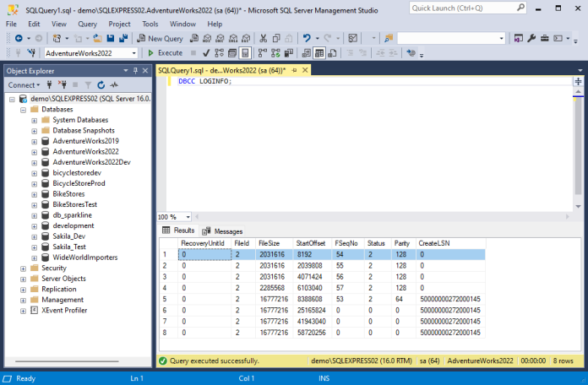Click the New Project icon in toolbar
The image size is (588, 385).
click(x=57, y=38)
